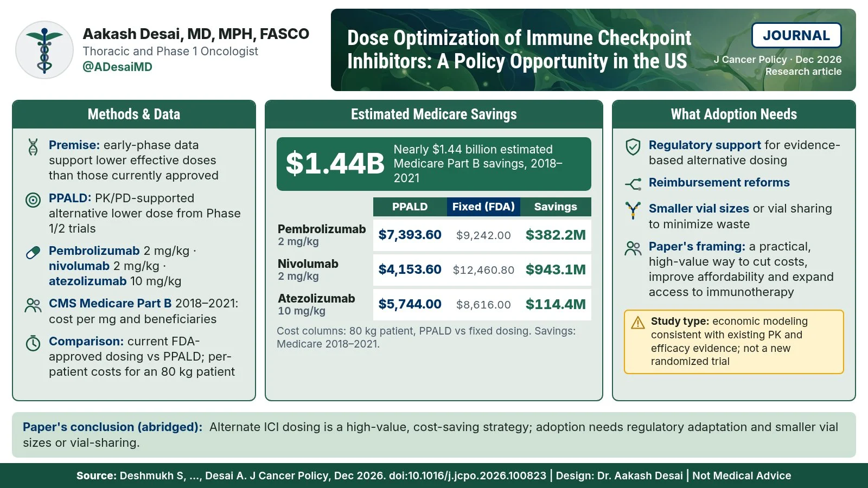Screen dimensions: 868x488
Task: Select the "$114.4M" savings value
Action: (x=556, y=304)
